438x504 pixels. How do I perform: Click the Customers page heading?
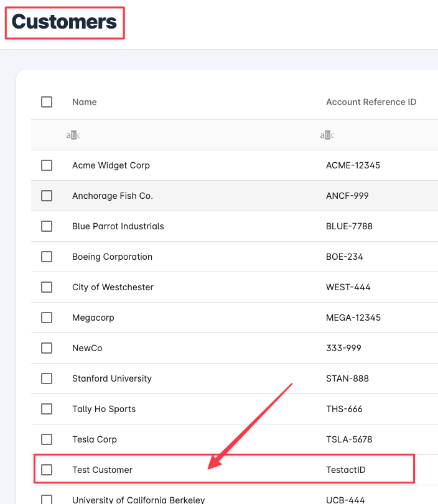tap(64, 22)
